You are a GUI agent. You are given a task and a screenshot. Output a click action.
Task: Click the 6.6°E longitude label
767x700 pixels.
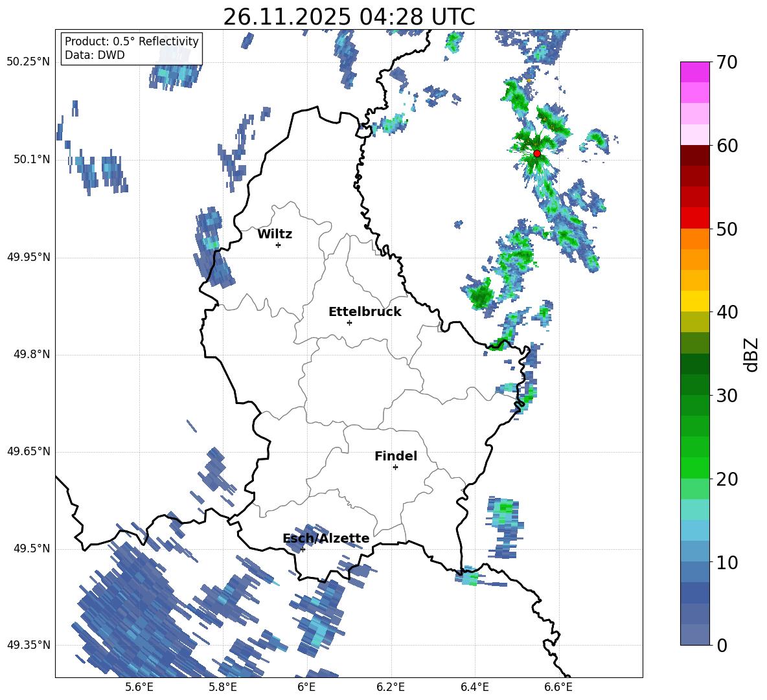tap(558, 687)
